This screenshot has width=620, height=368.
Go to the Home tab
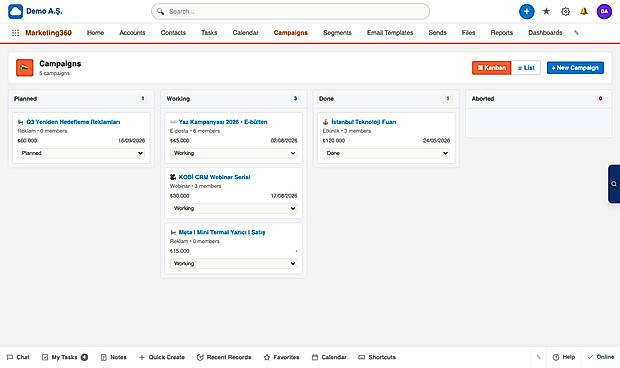pos(95,33)
